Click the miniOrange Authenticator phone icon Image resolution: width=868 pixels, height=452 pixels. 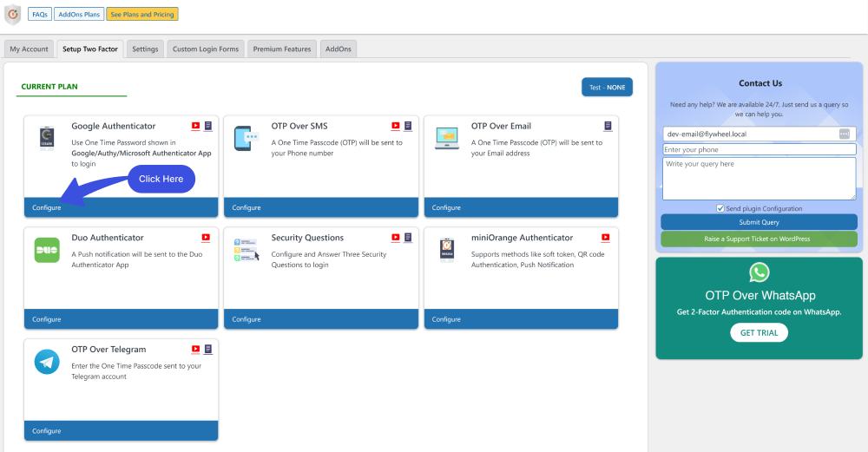447,250
